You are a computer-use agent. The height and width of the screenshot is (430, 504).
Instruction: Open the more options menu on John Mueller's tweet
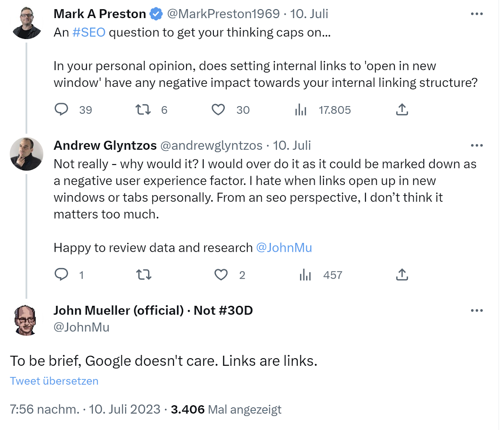[x=477, y=310]
